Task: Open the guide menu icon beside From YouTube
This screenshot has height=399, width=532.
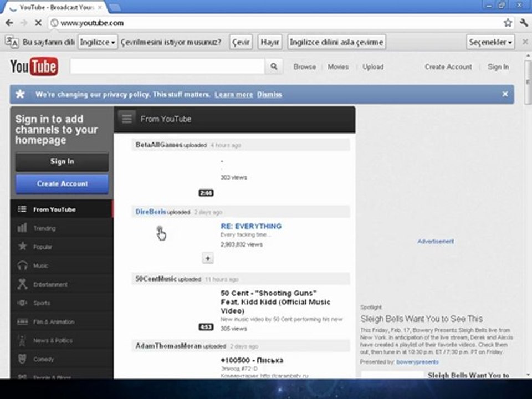Action: [127, 119]
